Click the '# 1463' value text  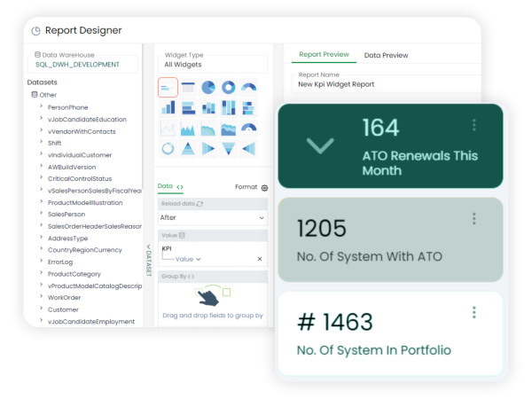[x=335, y=322]
